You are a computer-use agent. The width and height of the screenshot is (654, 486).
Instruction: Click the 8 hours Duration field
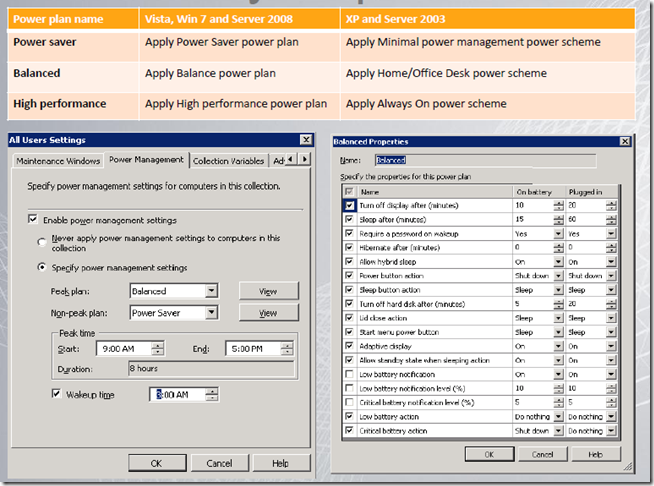(211, 368)
